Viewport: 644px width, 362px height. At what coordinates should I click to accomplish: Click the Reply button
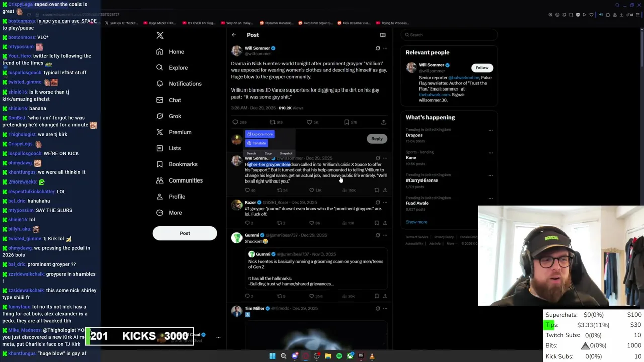click(377, 139)
